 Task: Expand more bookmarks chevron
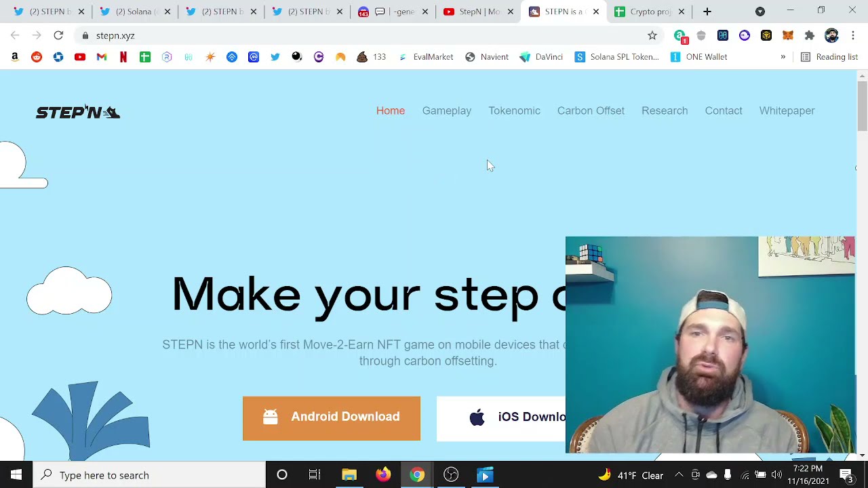point(783,57)
